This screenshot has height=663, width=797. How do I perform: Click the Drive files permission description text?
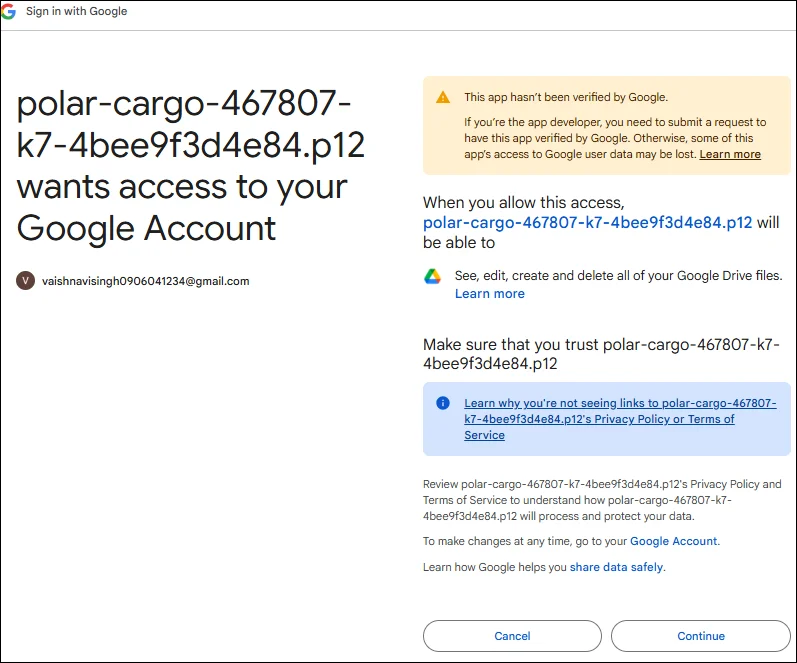(619, 276)
